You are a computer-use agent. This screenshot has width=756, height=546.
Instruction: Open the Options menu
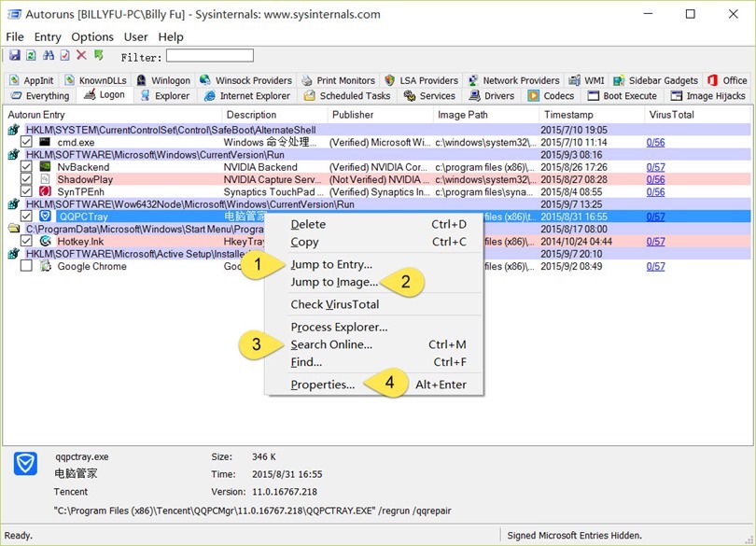pos(92,37)
